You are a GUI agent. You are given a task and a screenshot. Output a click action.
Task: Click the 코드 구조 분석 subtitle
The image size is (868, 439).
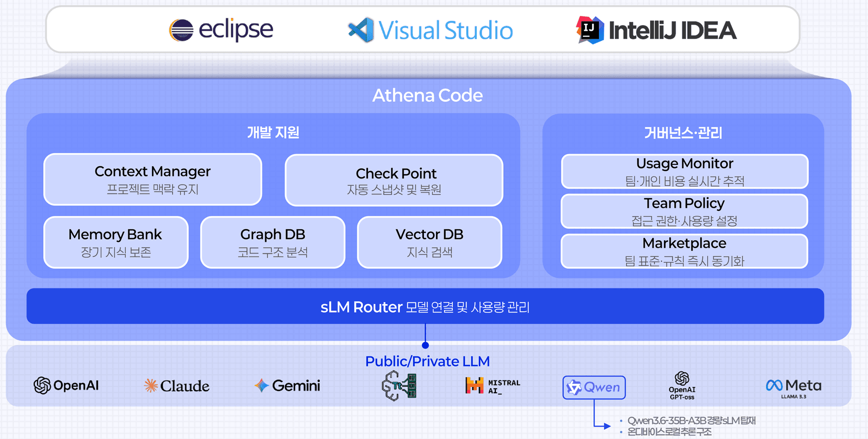click(273, 252)
